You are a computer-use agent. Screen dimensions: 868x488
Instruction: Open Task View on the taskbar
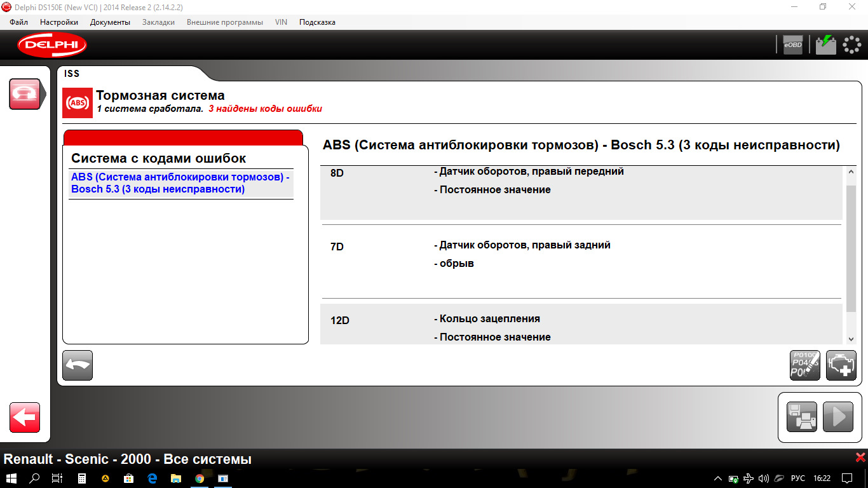click(x=58, y=478)
